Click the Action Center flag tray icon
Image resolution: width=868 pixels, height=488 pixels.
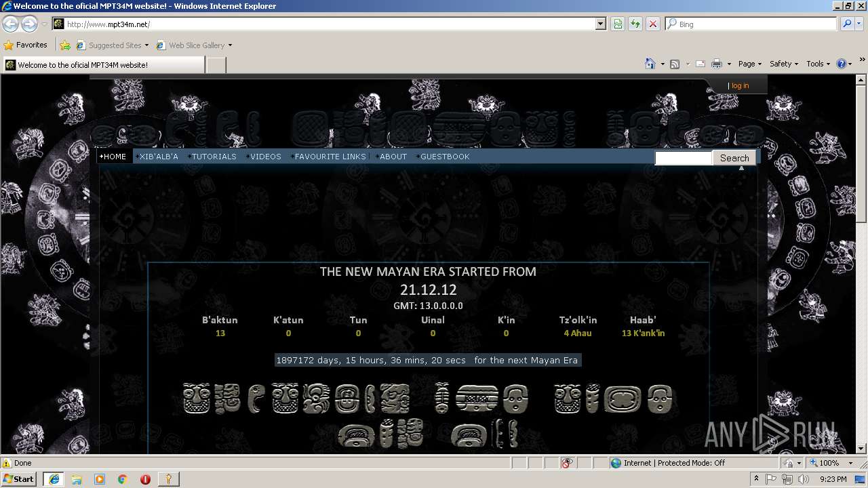coord(771,479)
